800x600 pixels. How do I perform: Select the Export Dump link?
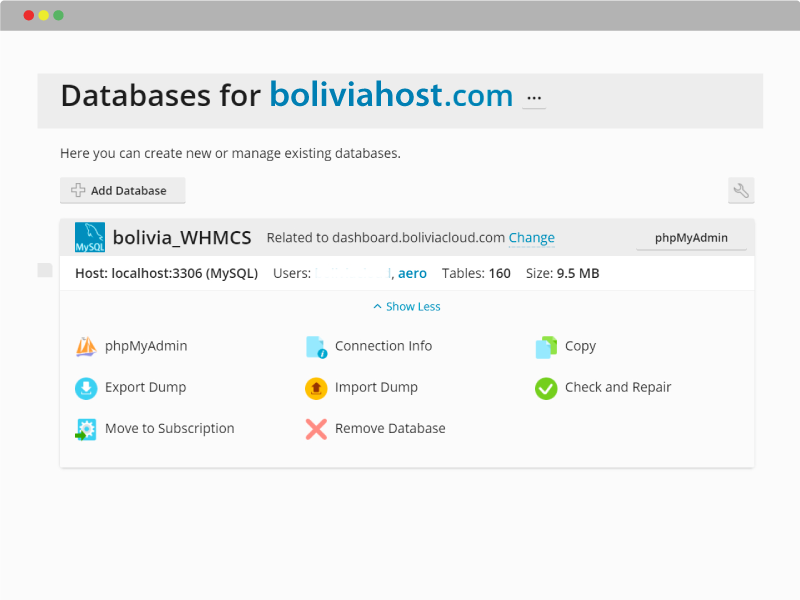click(145, 388)
